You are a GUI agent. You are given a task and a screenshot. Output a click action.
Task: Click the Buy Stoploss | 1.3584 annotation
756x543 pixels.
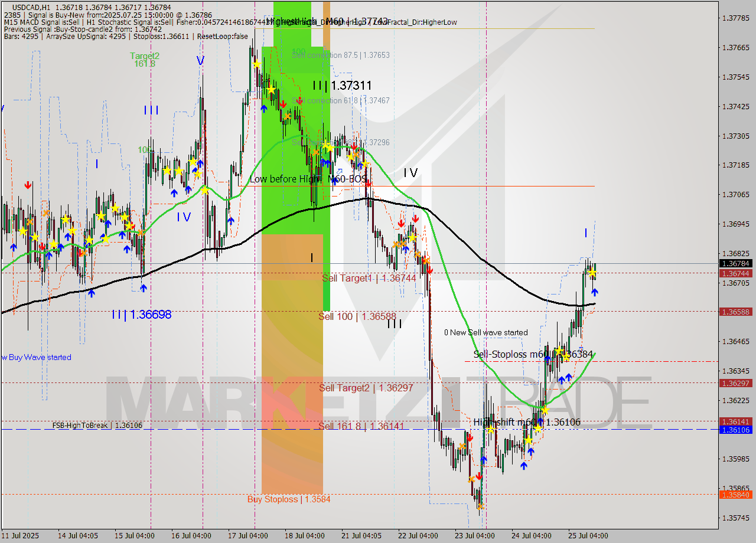(288, 499)
